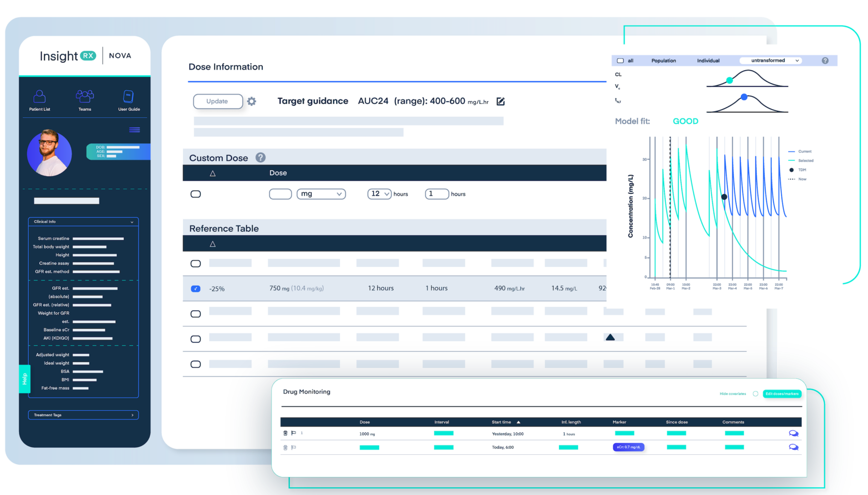This screenshot has width=868, height=495.
Task: Click the gear settings icon beside Update
Action: coord(252,101)
